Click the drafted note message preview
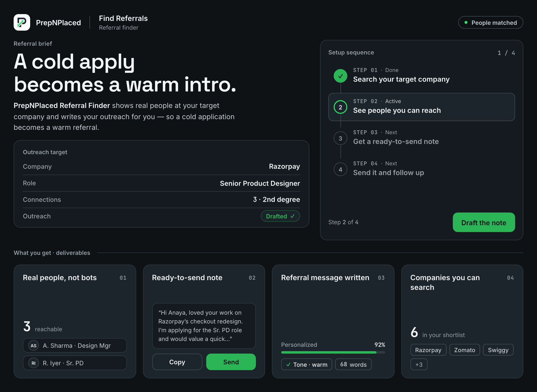This screenshot has height=392, width=537. click(x=204, y=326)
